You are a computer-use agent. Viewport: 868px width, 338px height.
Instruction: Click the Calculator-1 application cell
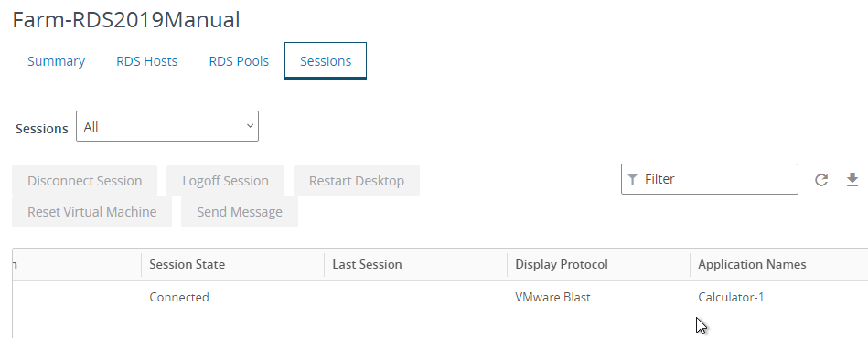point(731,297)
